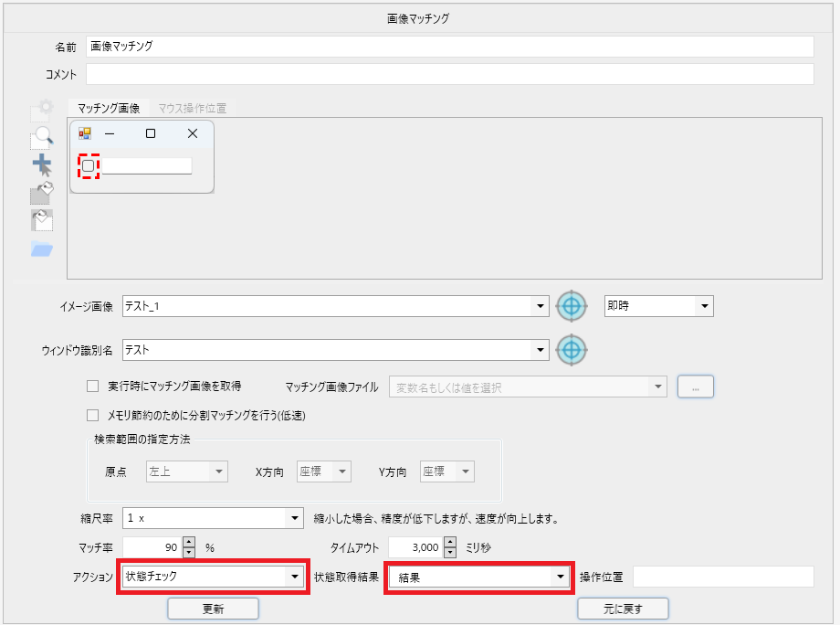The height and width of the screenshot is (625, 840).
Task: Click the マッチ率 value field showing 90
Action: pos(152,547)
